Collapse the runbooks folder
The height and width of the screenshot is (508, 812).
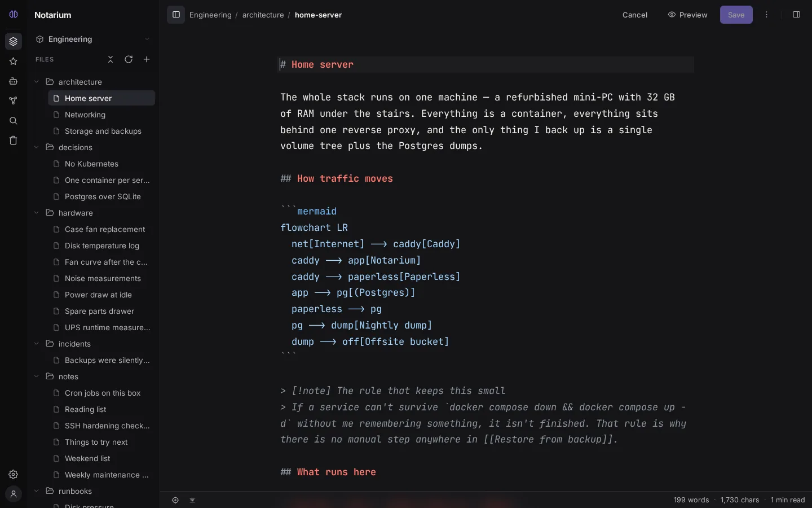[37, 491]
